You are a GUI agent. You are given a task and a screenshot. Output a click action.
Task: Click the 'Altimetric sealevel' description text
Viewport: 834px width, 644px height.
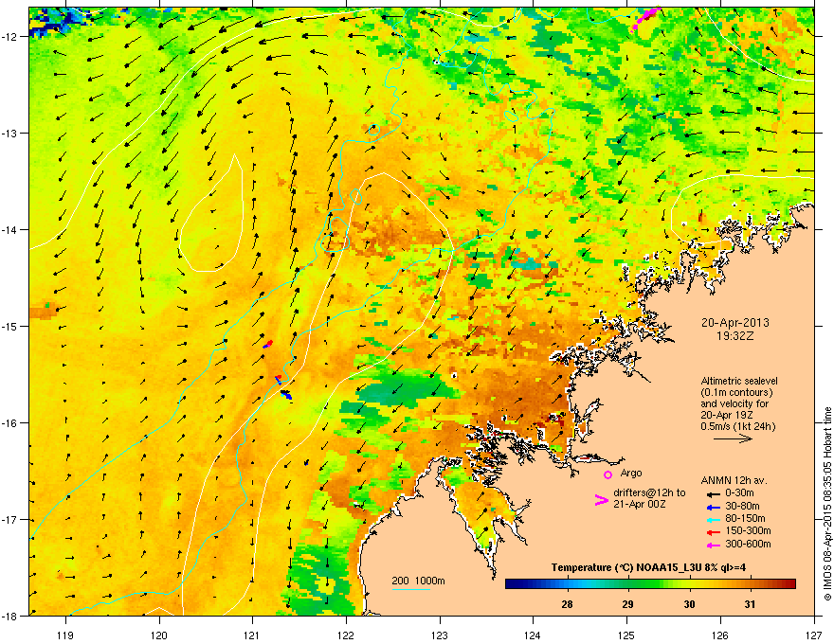(x=739, y=381)
